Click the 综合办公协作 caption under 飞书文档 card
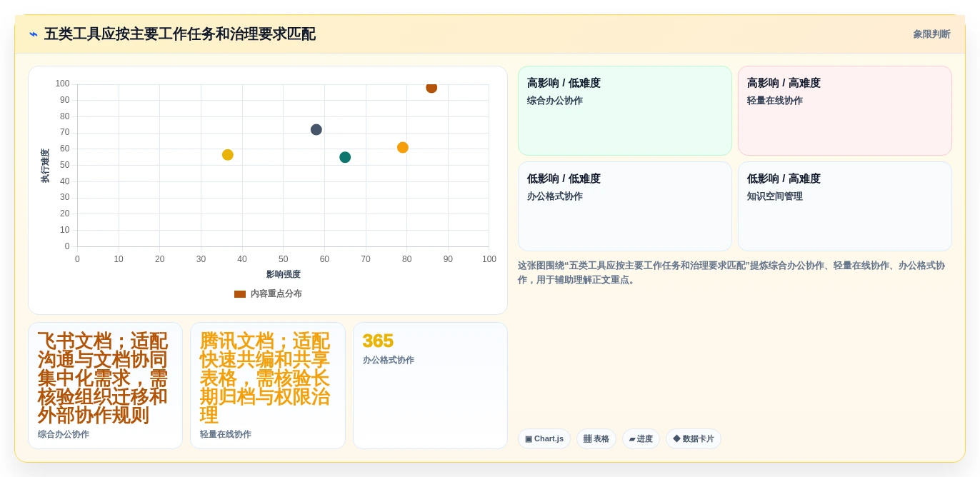980x477 pixels. pyautogui.click(x=64, y=434)
